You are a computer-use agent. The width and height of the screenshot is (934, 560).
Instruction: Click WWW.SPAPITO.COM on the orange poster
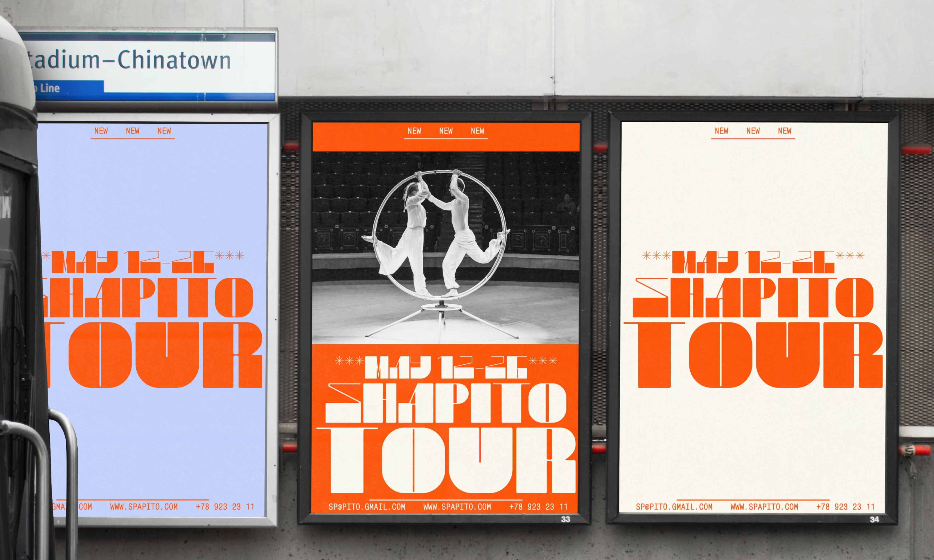point(457,507)
